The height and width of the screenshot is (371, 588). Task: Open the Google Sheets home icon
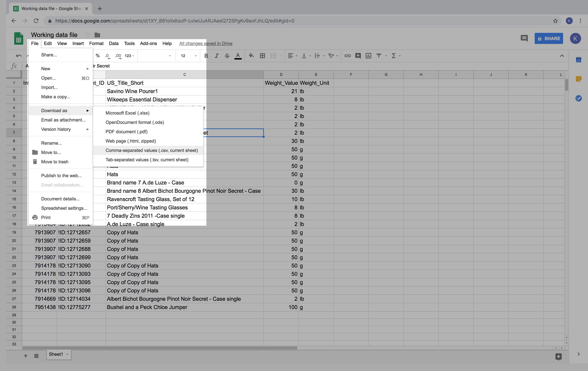tap(19, 39)
